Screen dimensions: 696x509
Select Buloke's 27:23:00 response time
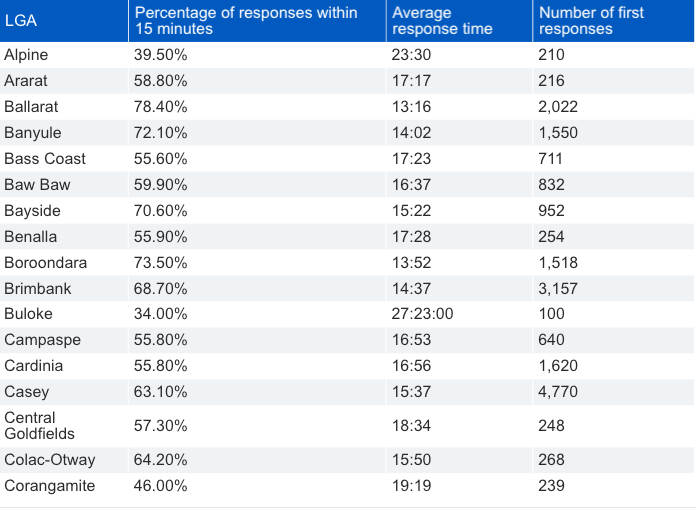[423, 314]
